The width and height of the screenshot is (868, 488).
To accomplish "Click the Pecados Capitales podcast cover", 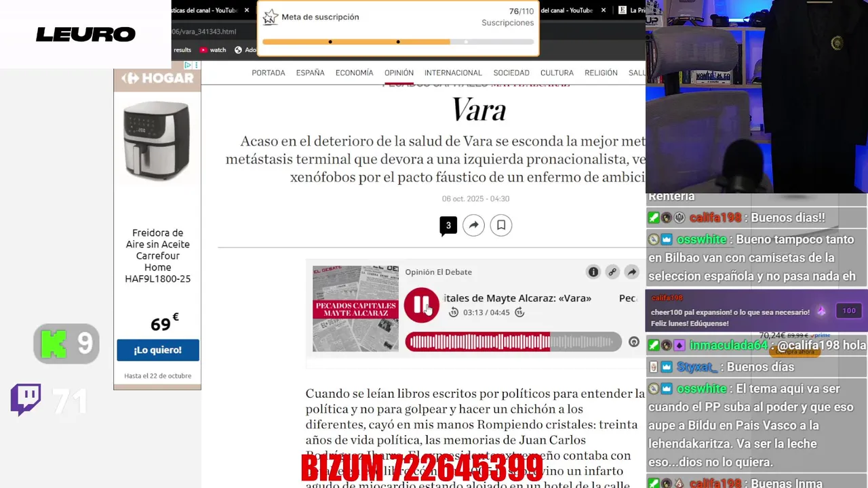I will click(x=355, y=308).
